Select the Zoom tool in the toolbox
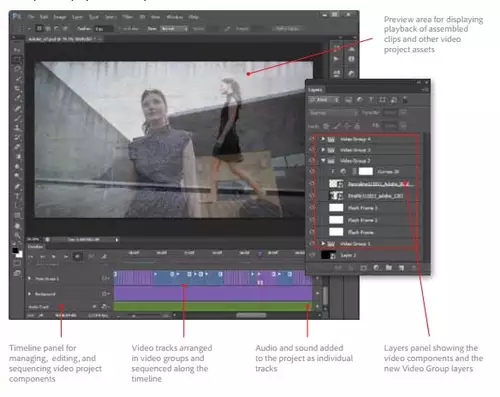 coord(17,235)
